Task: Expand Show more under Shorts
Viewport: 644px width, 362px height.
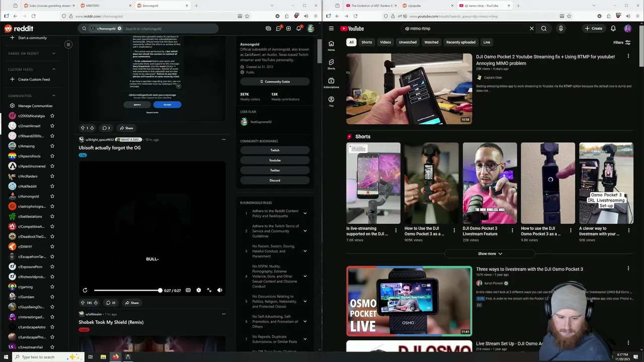Action: click(x=490, y=253)
